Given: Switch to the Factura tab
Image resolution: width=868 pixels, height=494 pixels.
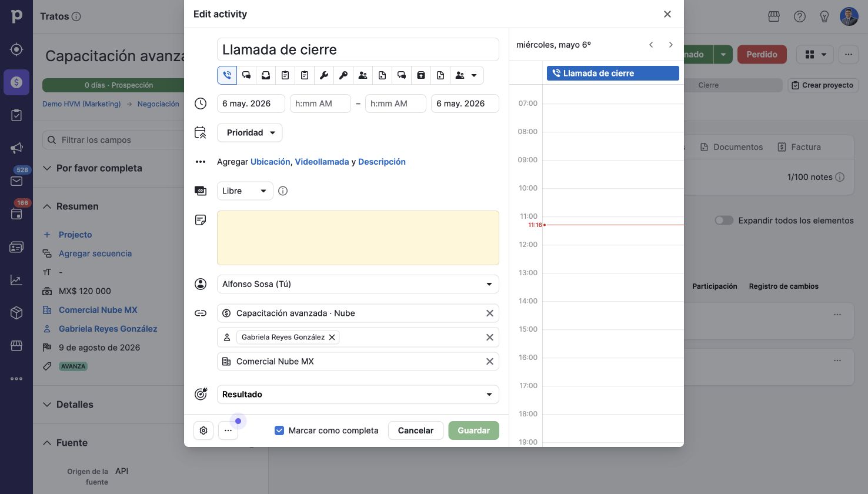Looking at the screenshot, I should 799,147.
